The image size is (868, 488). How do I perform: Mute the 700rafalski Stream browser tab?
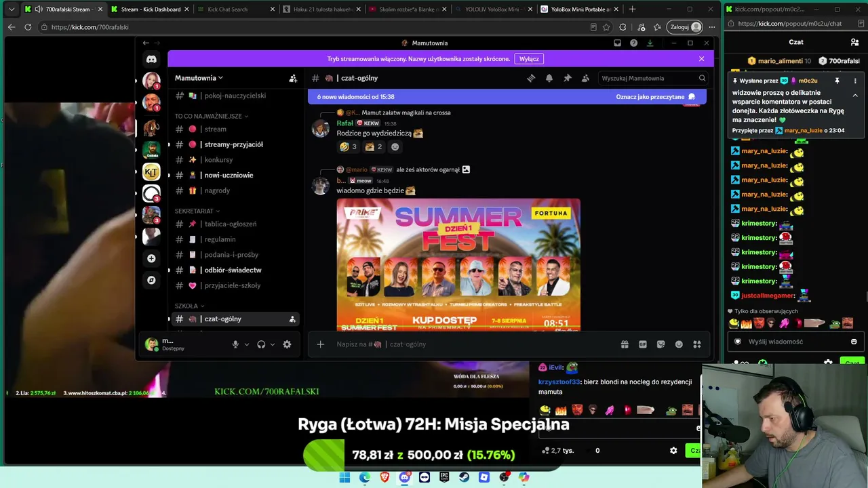pos(39,9)
